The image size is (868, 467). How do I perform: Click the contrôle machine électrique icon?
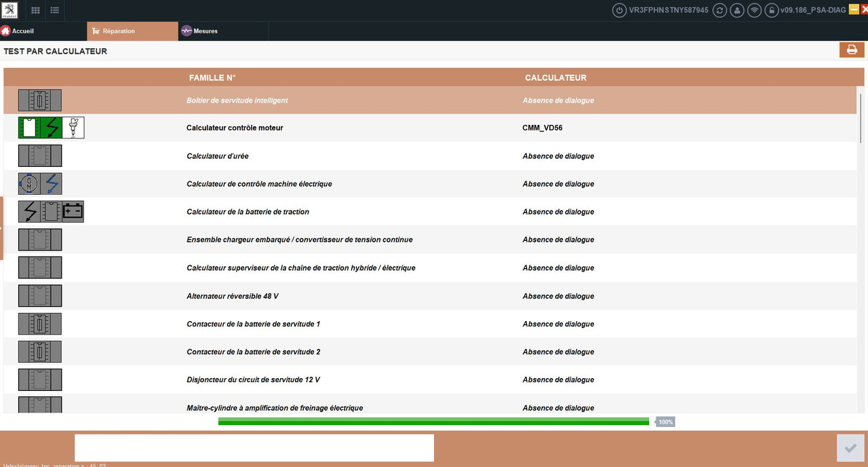40,183
